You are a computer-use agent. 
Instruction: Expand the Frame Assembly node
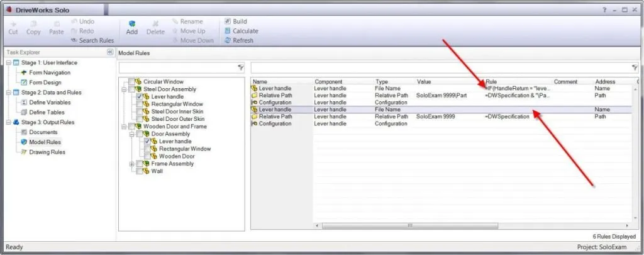coord(131,164)
